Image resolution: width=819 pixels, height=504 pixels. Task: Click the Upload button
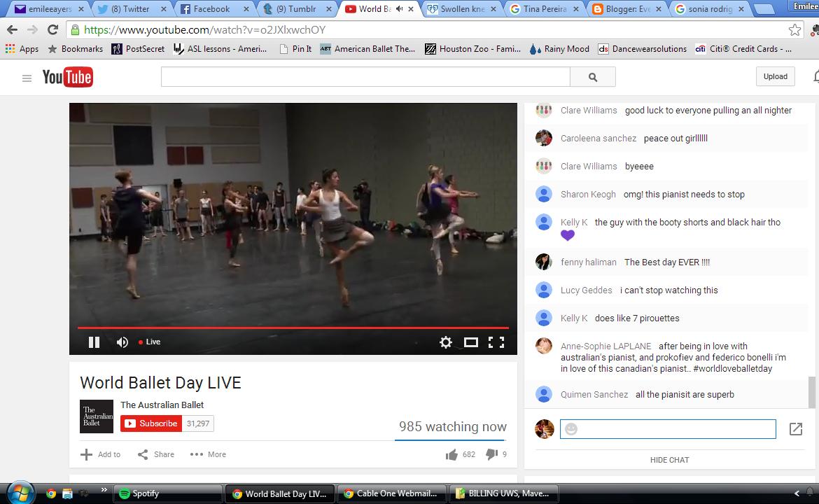[775, 76]
